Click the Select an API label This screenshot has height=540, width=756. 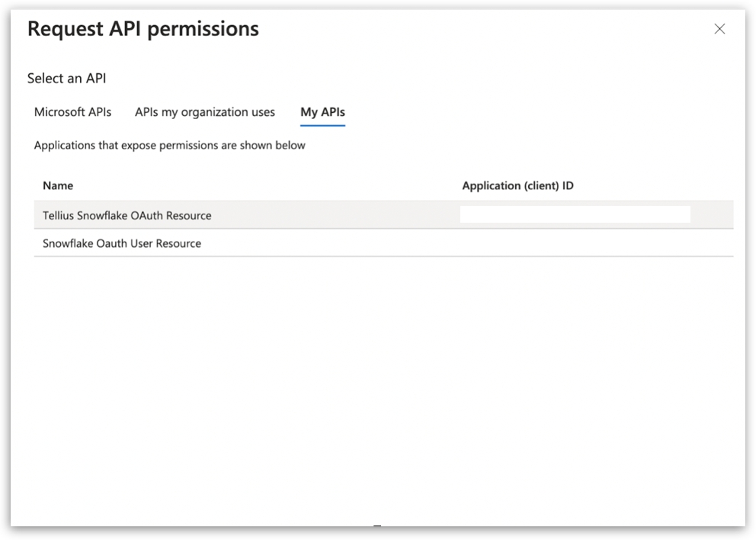coord(66,78)
